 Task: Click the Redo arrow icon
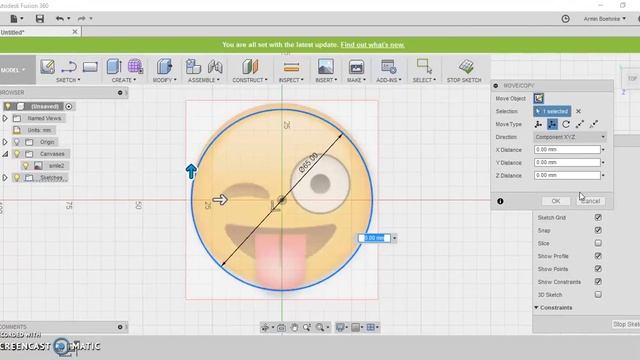tap(82, 18)
